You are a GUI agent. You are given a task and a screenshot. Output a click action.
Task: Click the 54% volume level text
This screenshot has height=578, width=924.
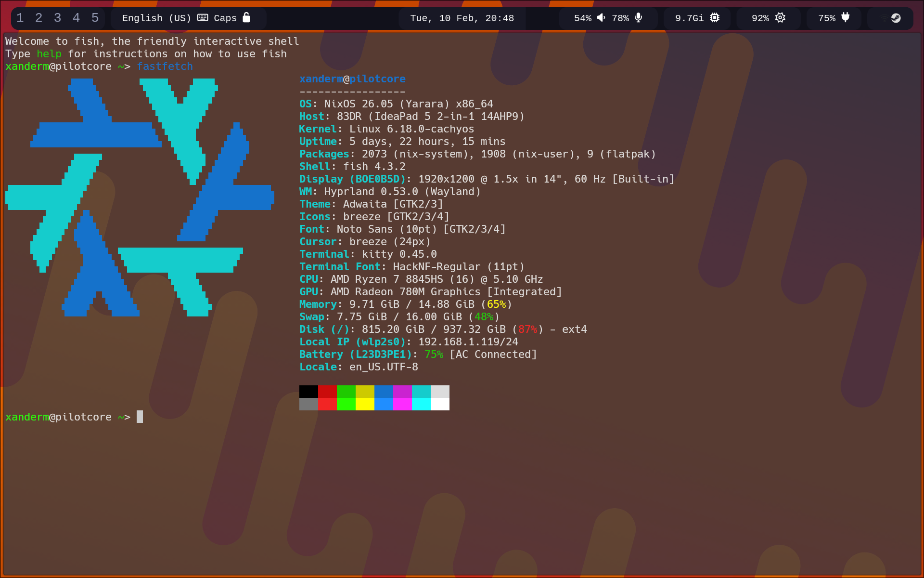(x=582, y=18)
